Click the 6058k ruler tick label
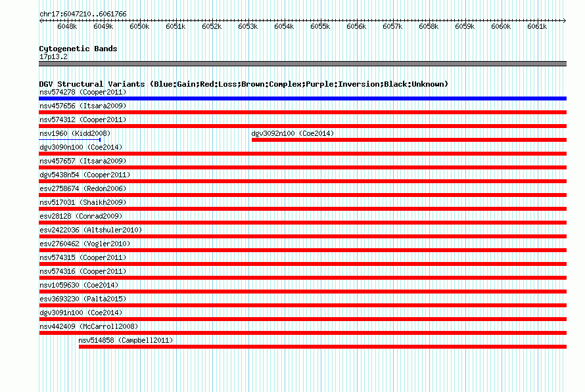This screenshot has width=585, height=392. pos(429,26)
